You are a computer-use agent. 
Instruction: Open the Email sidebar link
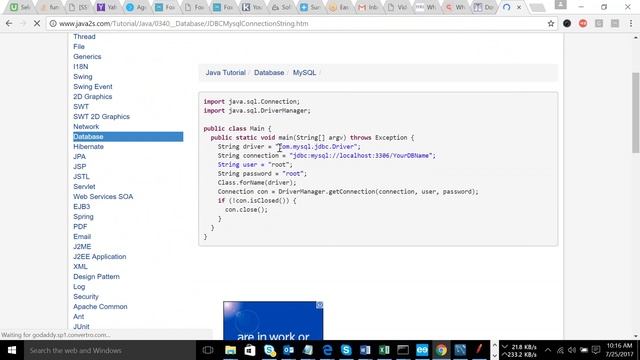tap(82, 237)
